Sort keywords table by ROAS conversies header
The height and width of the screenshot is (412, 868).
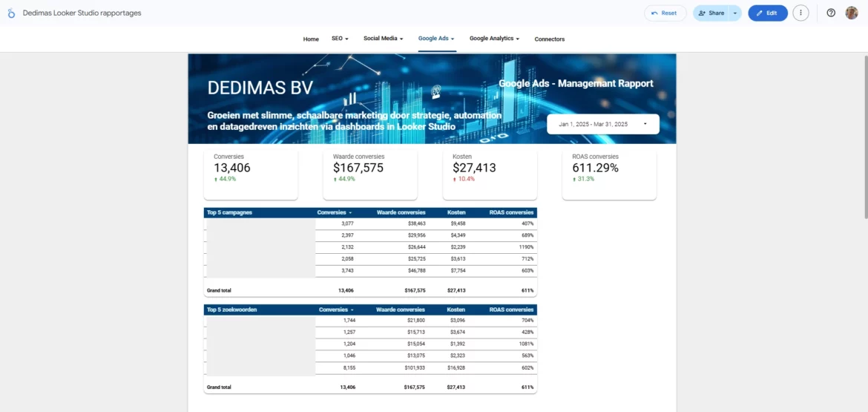coord(511,310)
